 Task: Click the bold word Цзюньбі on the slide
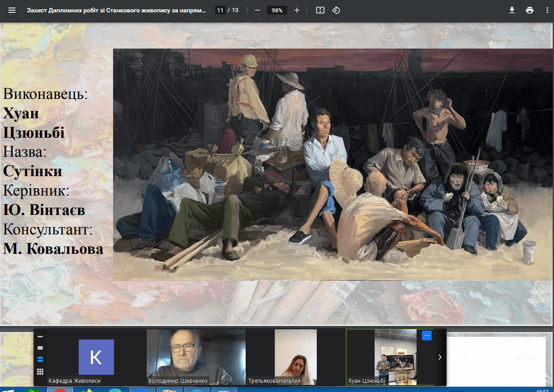(x=34, y=133)
